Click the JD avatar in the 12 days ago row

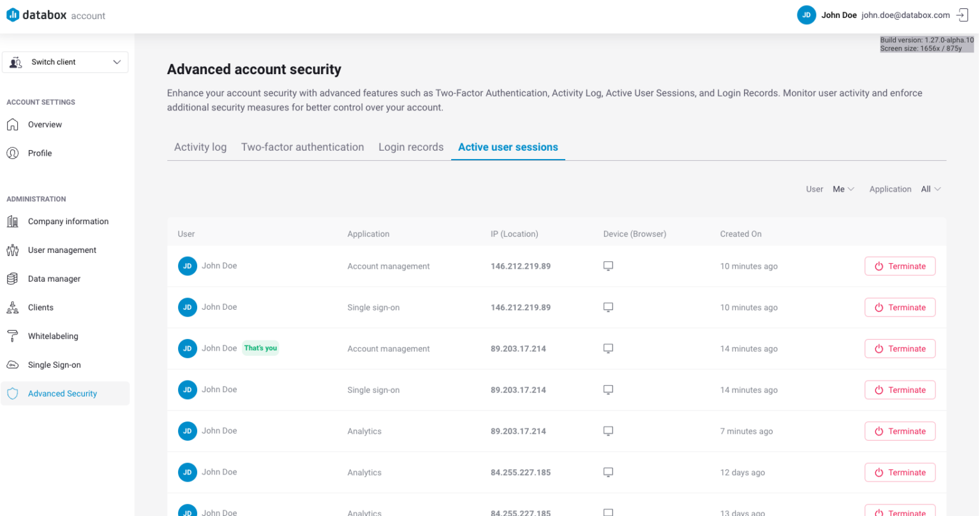pos(188,473)
